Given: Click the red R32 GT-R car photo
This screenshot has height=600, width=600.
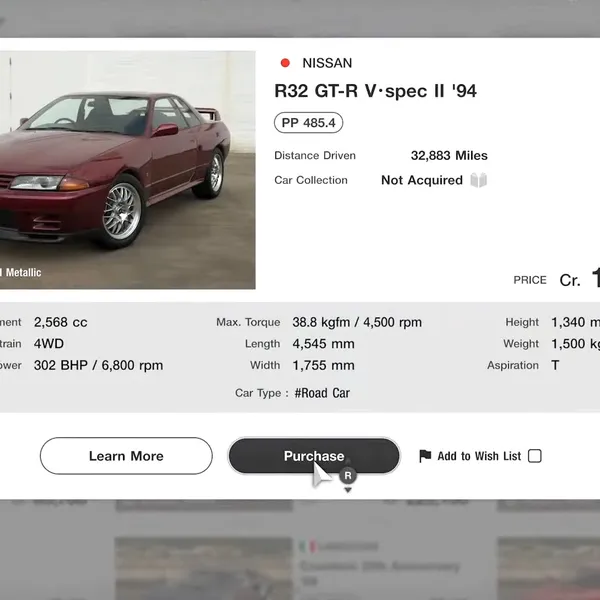Looking at the screenshot, I should click(127, 170).
